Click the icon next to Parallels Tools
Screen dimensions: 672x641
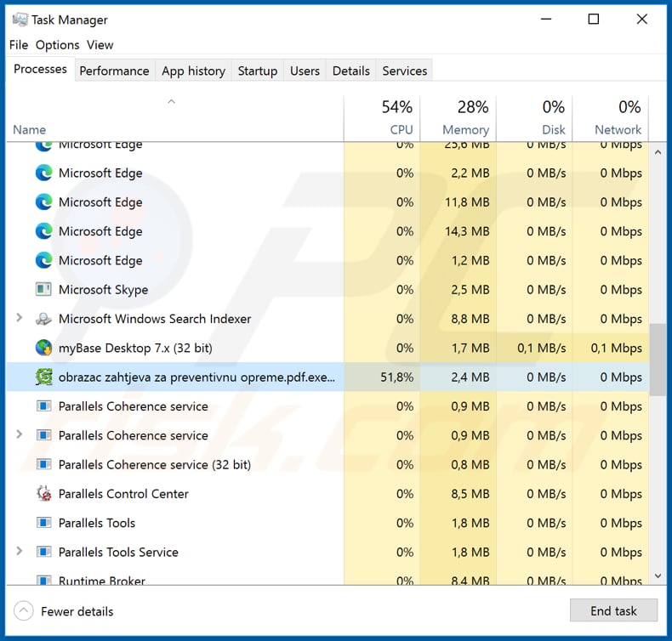click(43, 522)
